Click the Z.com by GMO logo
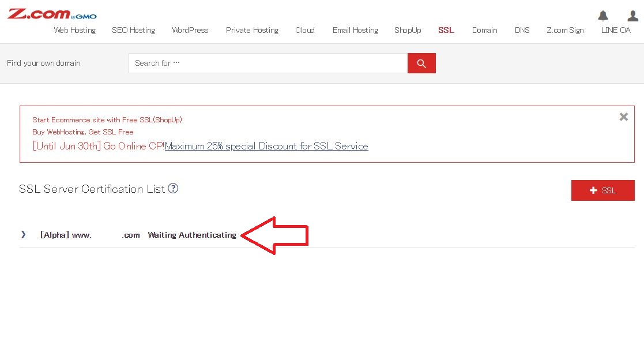 click(x=52, y=14)
